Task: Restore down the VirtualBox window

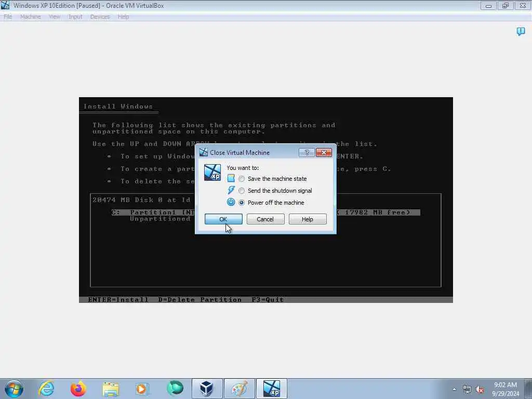Action: pos(506,5)
